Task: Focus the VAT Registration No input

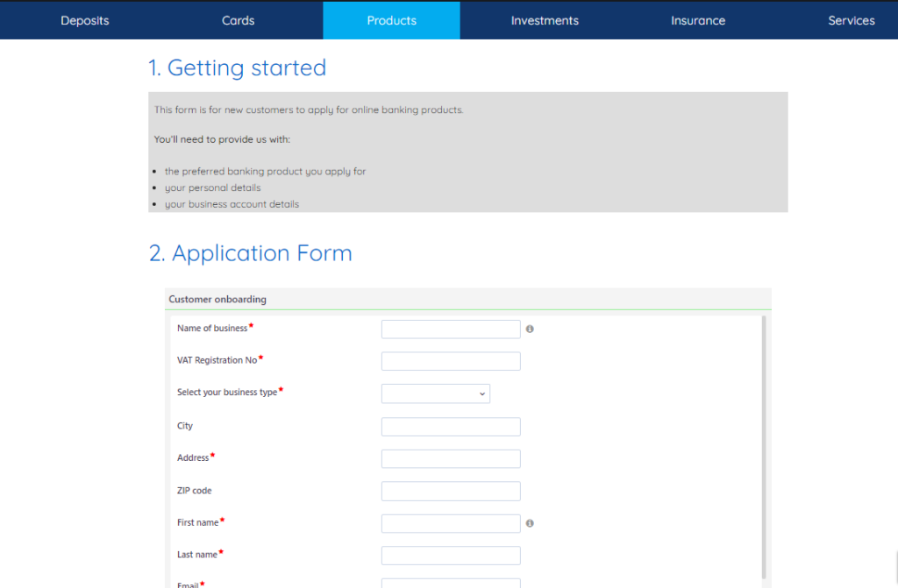Action: point(451,361)
